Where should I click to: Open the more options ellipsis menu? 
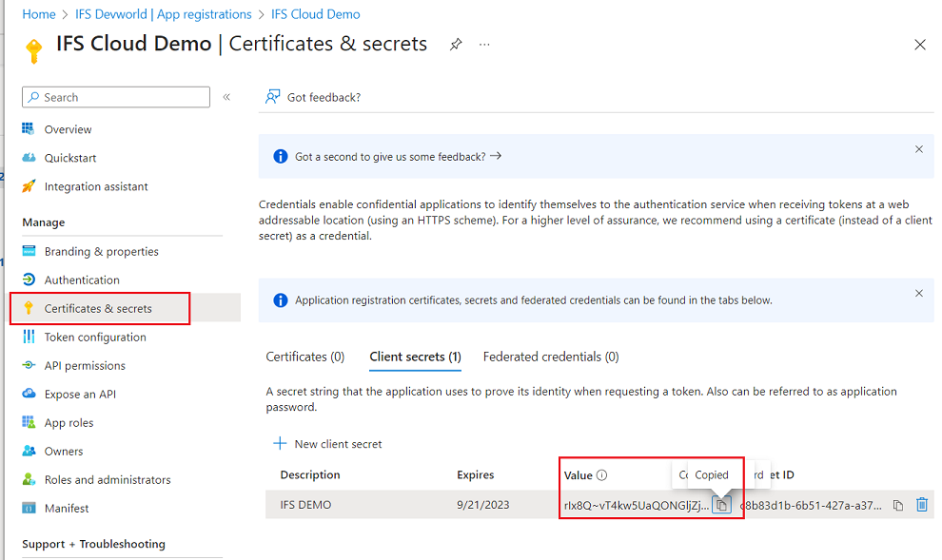click(x=484, y=45)
